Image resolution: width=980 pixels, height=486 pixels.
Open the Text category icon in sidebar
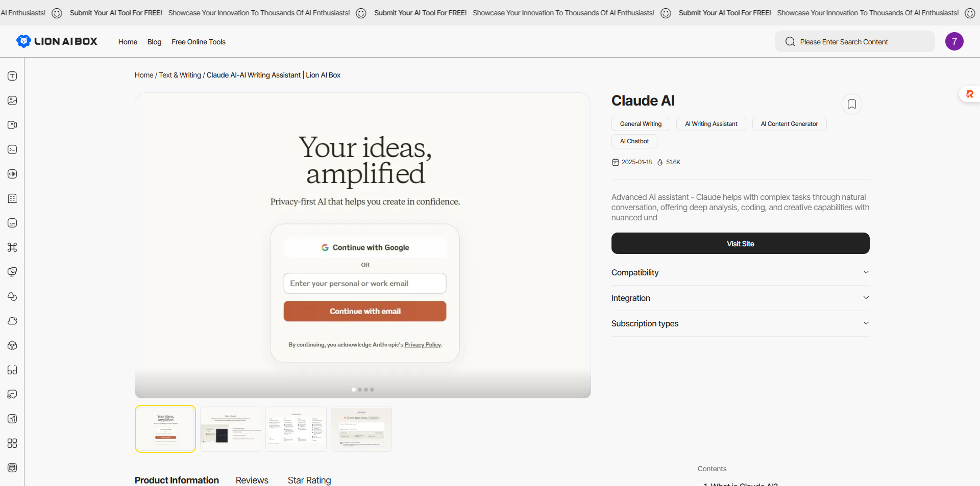point(12,76)
